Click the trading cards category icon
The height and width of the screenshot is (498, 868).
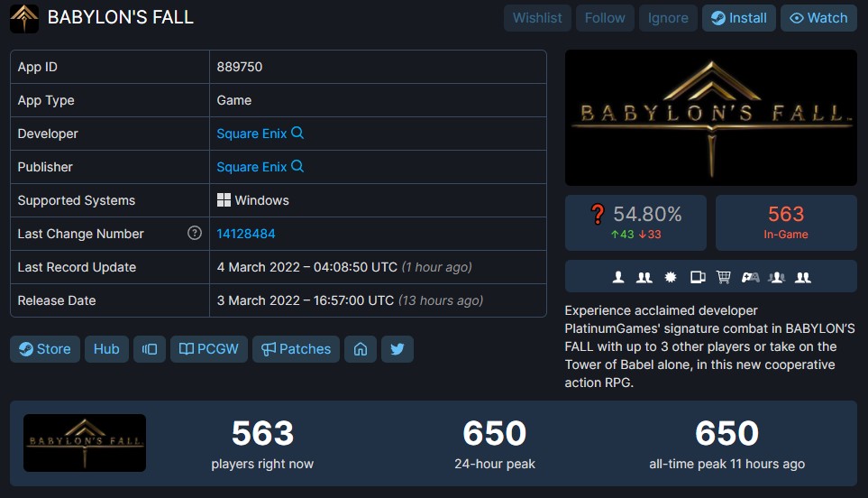click(698, 277)
